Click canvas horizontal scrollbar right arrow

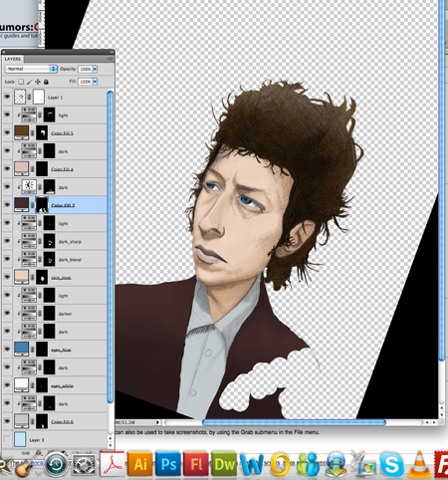[x=434, y=422]
